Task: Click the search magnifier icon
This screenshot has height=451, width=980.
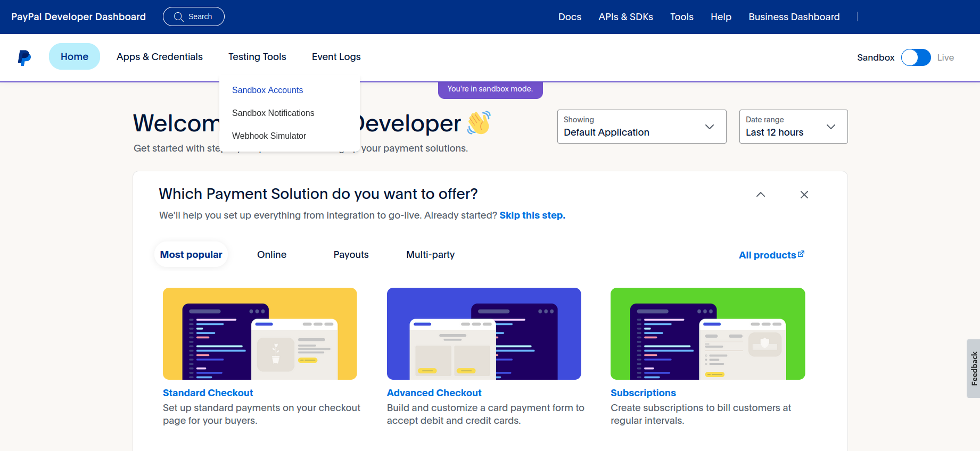Action: [x=178, y=17]
